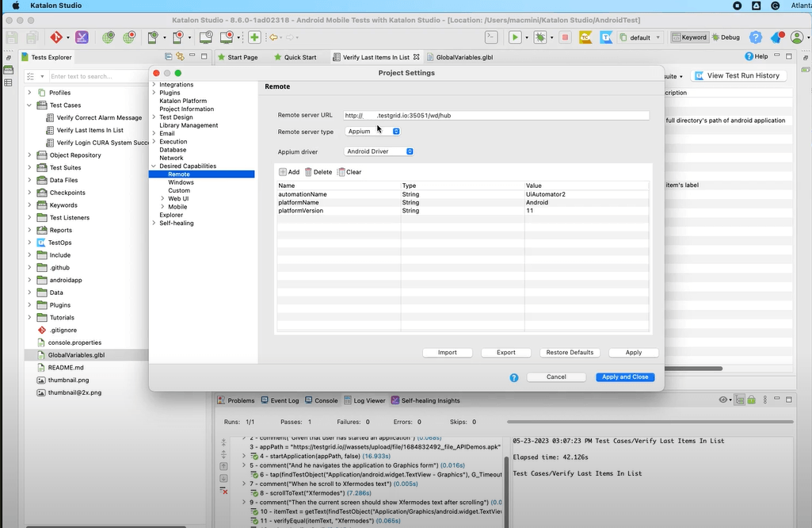812x528 pixels.
Task: Open the GlobalVariables.glbl tab
Action: coord(459,57)
